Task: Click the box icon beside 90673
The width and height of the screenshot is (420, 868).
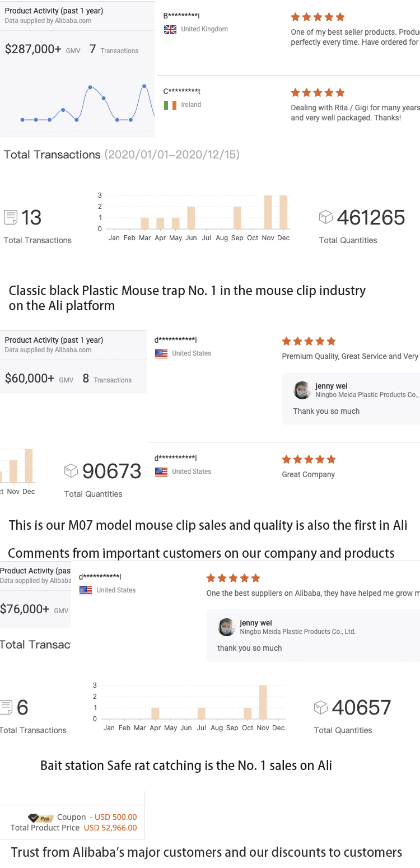Action: point(71,470)
